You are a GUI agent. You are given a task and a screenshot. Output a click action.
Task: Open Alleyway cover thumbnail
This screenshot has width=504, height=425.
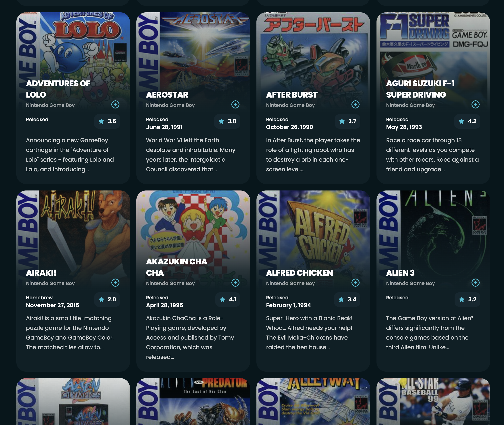(313, 401)
